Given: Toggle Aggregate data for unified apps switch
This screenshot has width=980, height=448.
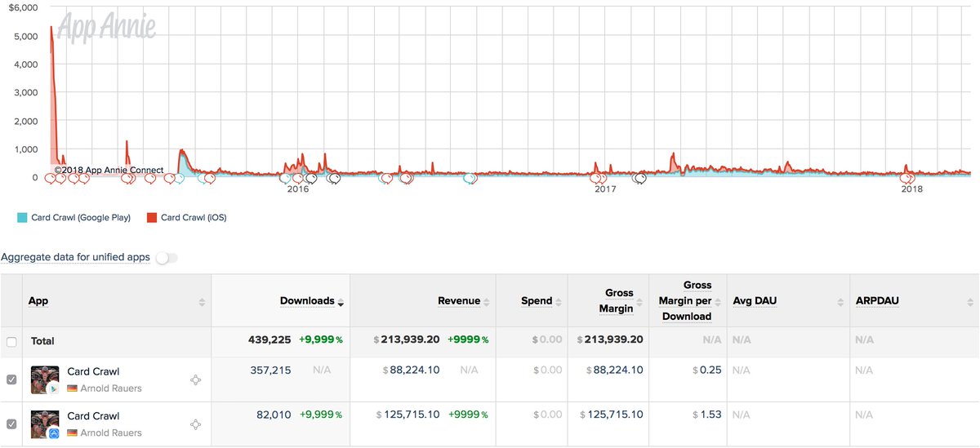Looking at the screenshot, I should [167, 258].
